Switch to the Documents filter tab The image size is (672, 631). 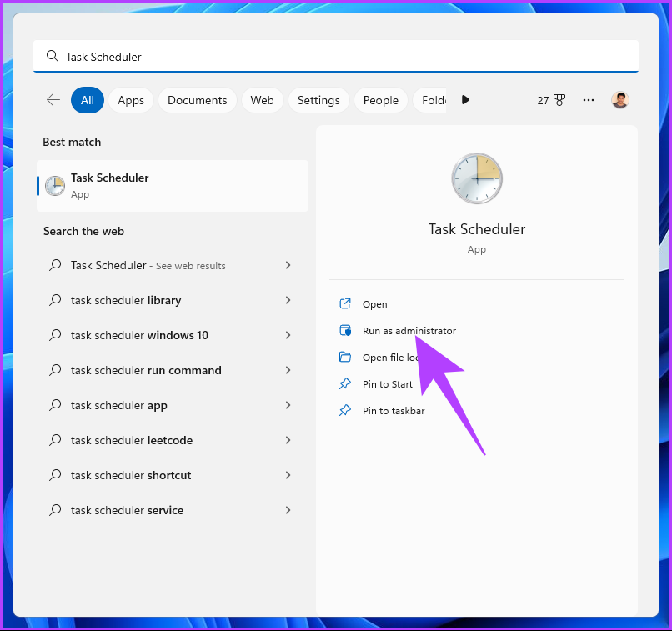tap(197, 100)
